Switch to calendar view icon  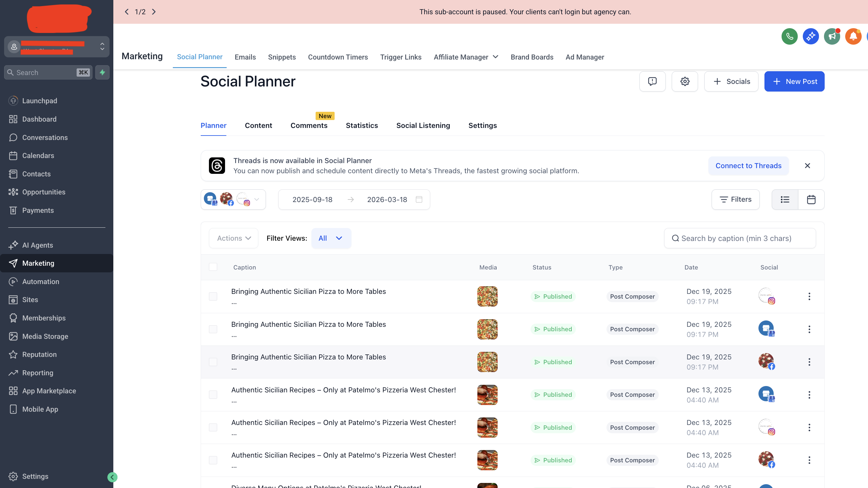coord(811,200)
